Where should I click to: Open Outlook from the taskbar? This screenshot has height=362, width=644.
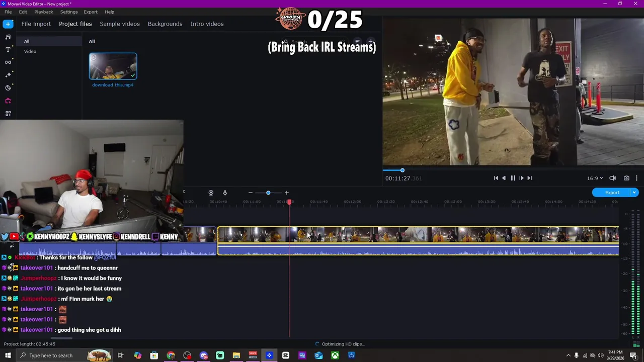tap(318, 355)
